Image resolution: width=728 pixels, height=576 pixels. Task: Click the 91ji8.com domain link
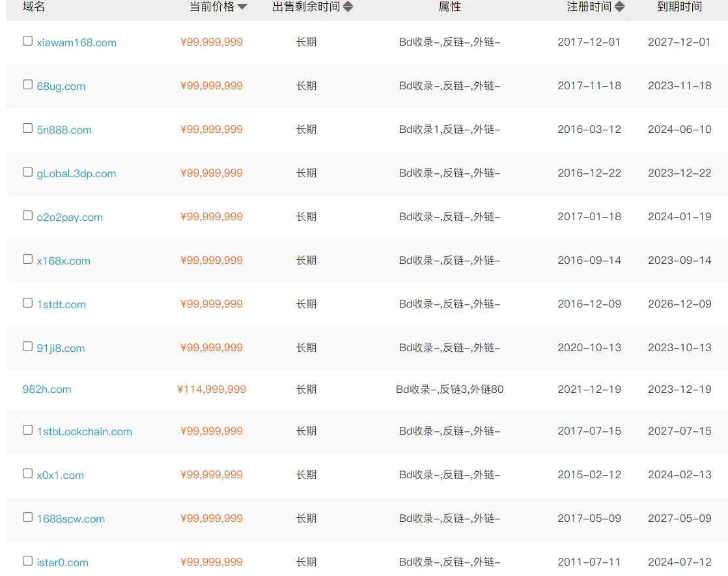click(61, 349)
